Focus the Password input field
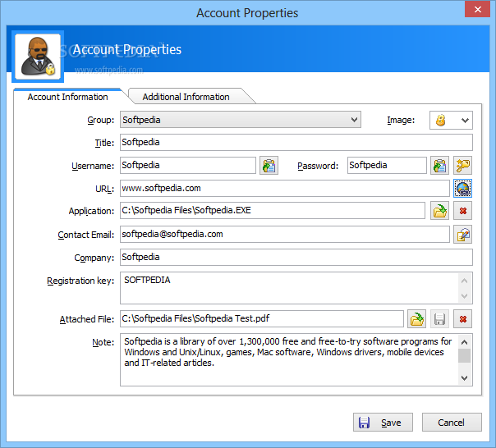The height and width of the screenshot is (448, 496). coord(387,166)
